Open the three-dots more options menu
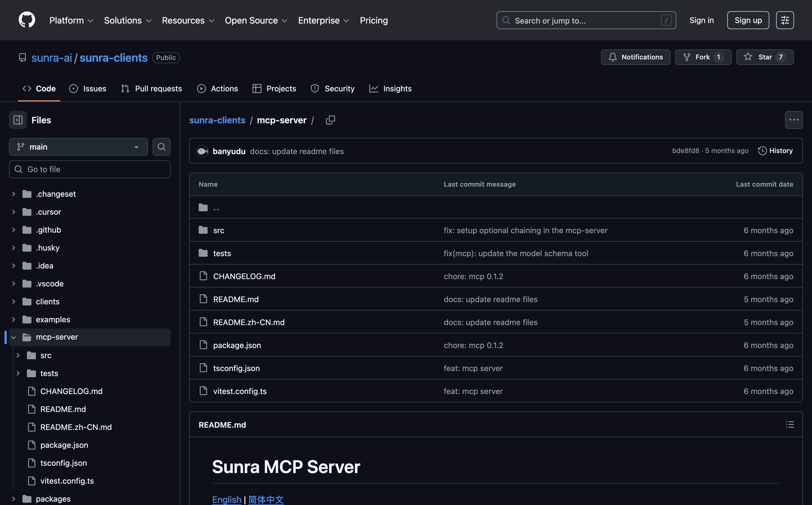Screen dimensions: 812x505 pyautogui.click(x=793, y=120)
